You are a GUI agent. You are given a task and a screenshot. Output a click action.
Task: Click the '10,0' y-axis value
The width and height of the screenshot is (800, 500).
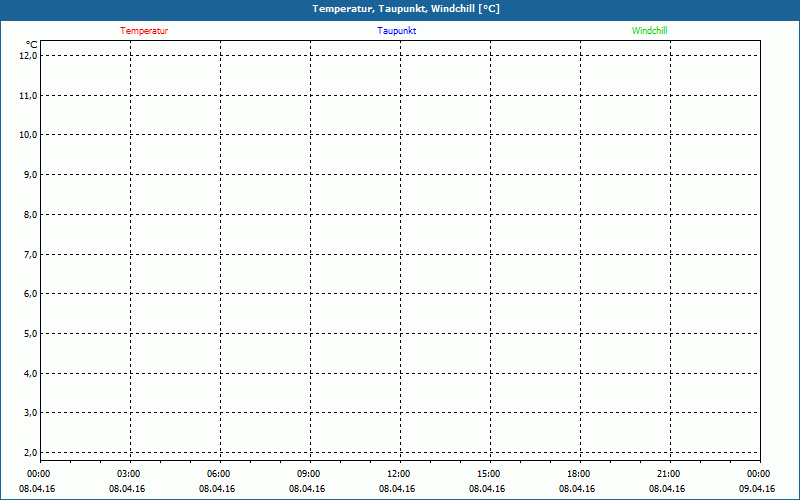click(28, 135)
